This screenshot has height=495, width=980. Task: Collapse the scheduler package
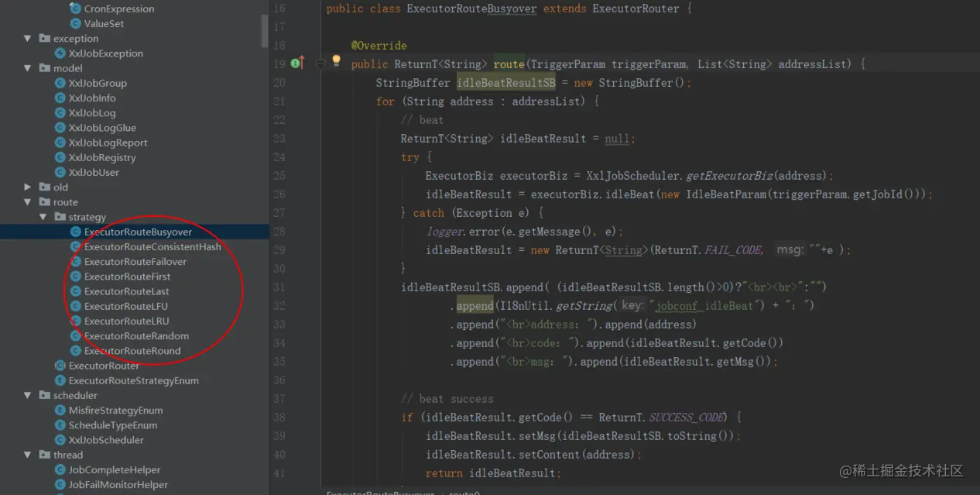[28, 395]
